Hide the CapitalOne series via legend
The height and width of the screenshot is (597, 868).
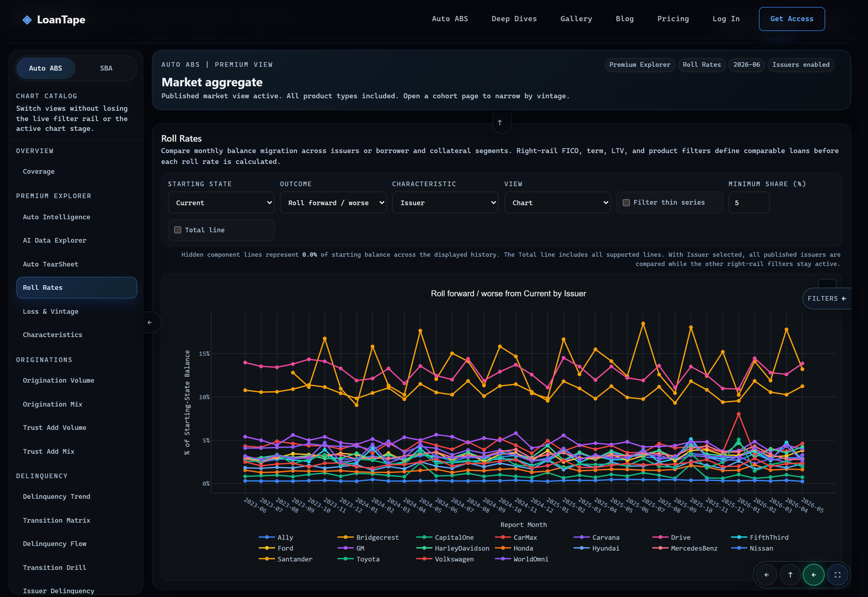[445, 538]
